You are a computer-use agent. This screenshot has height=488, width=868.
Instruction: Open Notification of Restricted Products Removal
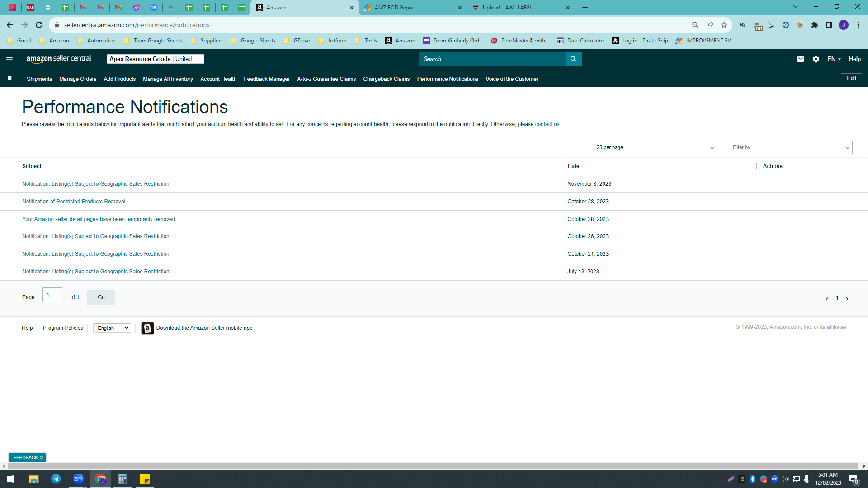[74, 202]
